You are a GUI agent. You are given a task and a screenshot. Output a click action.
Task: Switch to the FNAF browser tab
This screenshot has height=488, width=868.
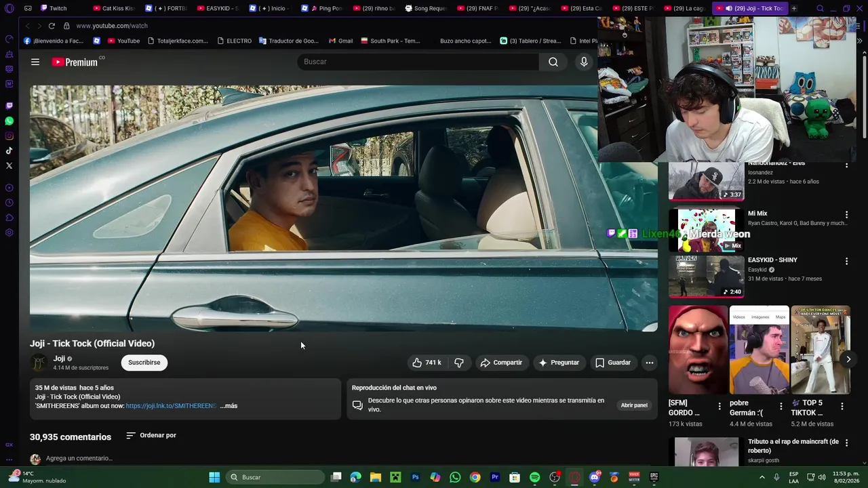[477, 8]
